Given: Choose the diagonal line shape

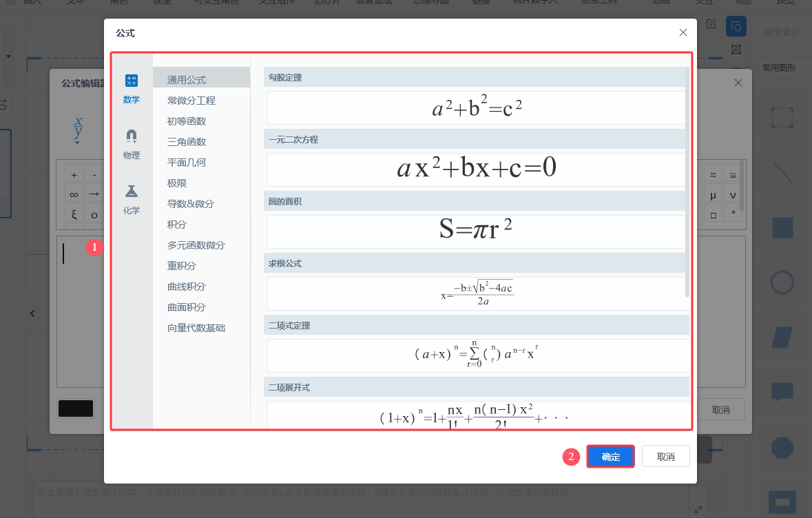Looking at the screenshot, I should click(782, 172).
